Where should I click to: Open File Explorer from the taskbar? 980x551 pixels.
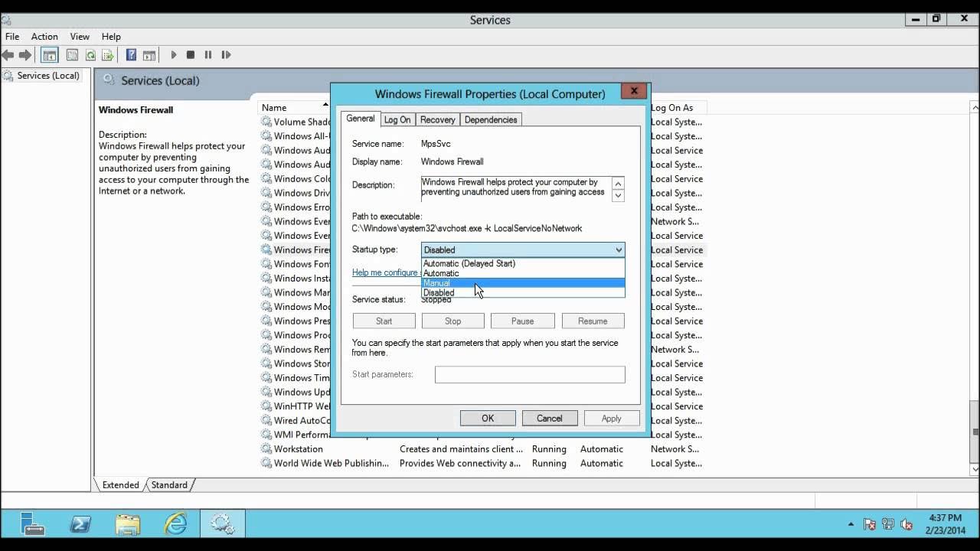pyautogui.click(x=128, y=523)
